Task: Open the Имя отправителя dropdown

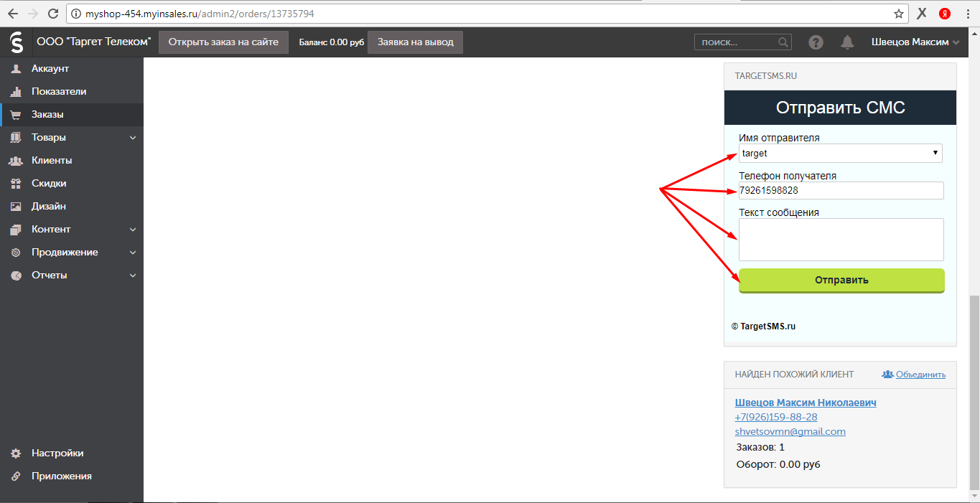Action: coord(841,154)
